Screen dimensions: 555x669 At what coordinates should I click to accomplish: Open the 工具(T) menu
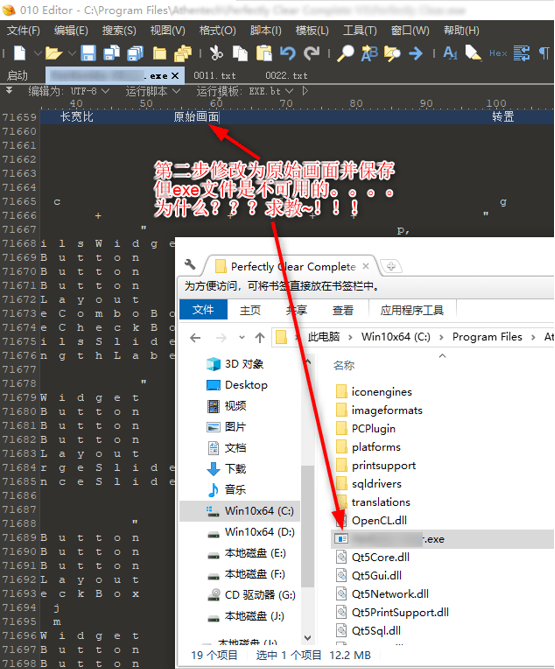pos(360,30)
